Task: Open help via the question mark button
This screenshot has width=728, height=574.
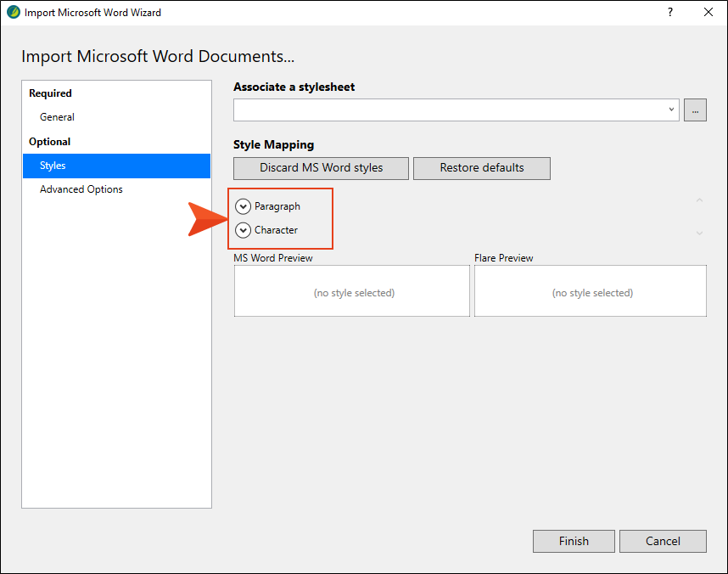Action: pyautogui.click(x=670, y=12)
